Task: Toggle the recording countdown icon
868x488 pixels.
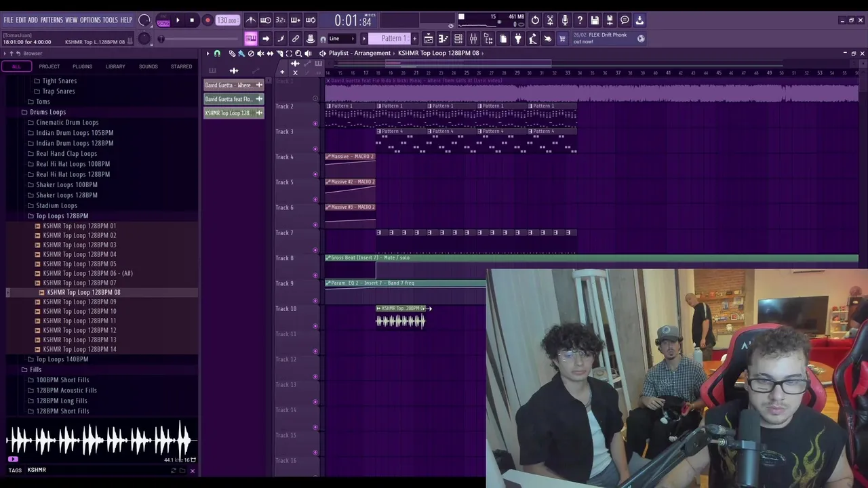Action: click(x=281, y=20)
